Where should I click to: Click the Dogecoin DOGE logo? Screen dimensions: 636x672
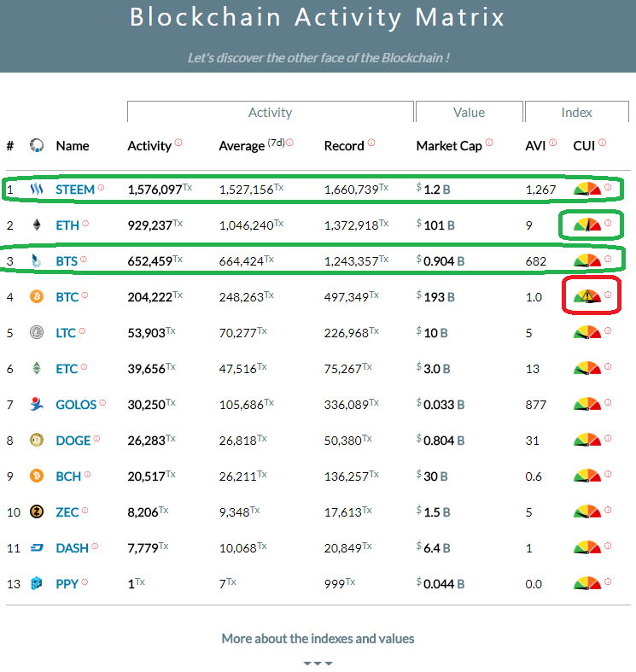click(x=37, y=440)
